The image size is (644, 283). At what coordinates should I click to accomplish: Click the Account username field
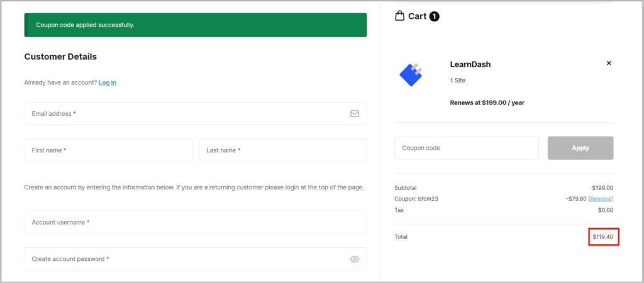coord(195,222)
